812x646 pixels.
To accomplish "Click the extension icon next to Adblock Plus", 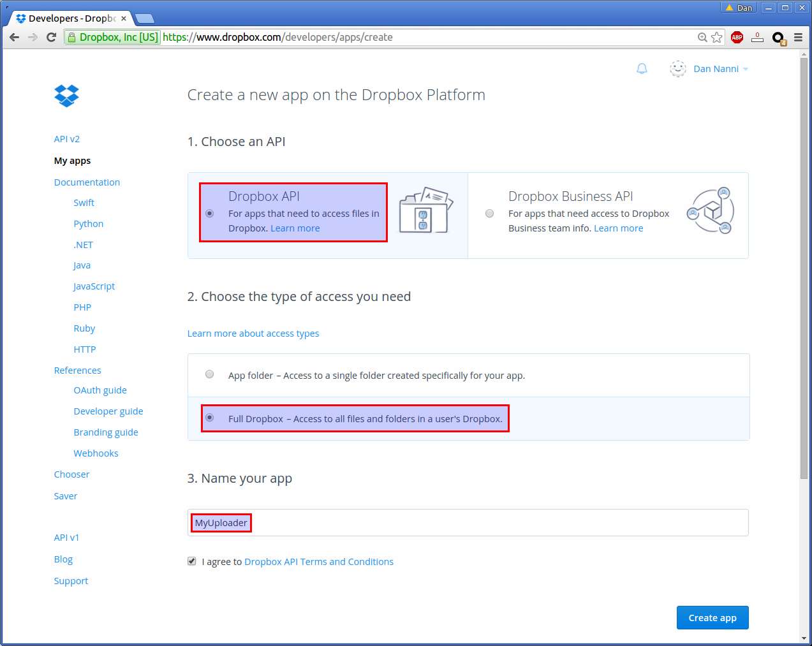I will pyautogui.click(x=757, y=37).
